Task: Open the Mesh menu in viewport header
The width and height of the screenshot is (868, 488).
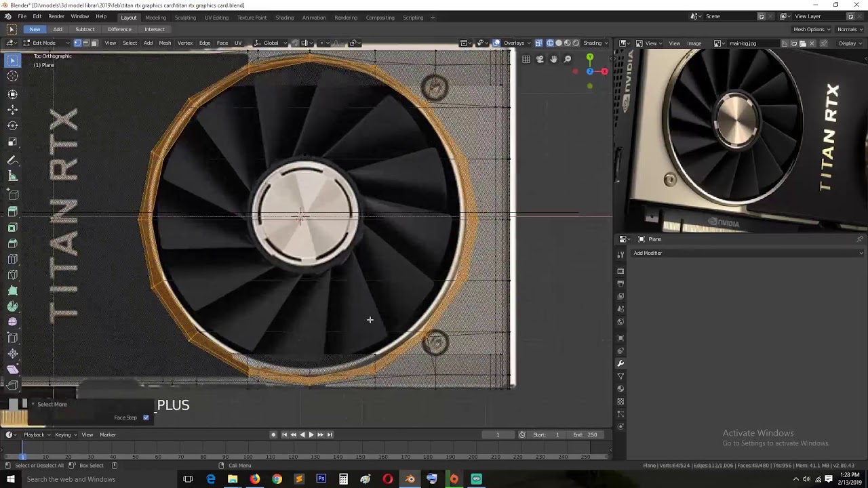Action: coord(165,43)
